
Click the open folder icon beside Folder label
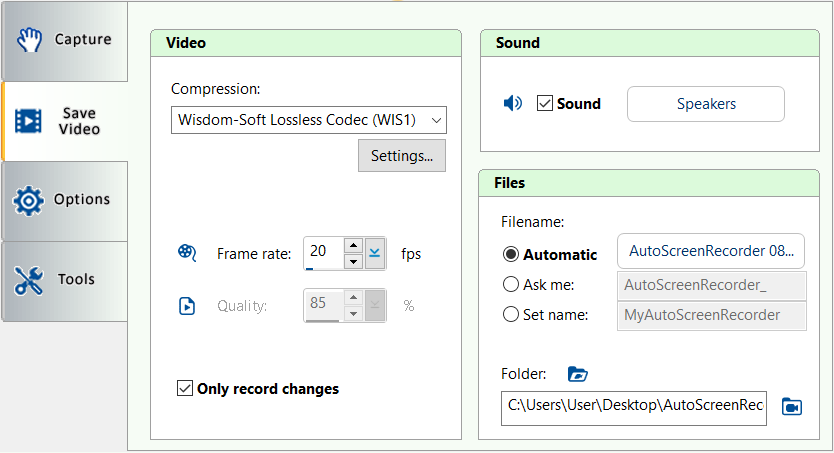[577, 374]
